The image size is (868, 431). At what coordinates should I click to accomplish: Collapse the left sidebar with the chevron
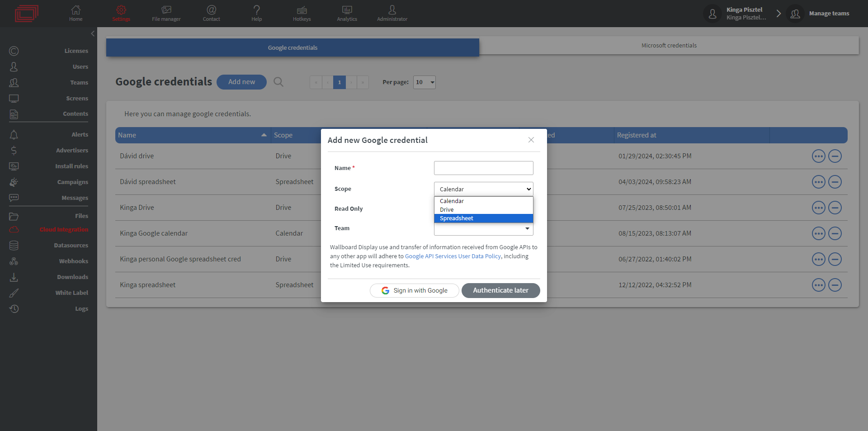point(93,33)
